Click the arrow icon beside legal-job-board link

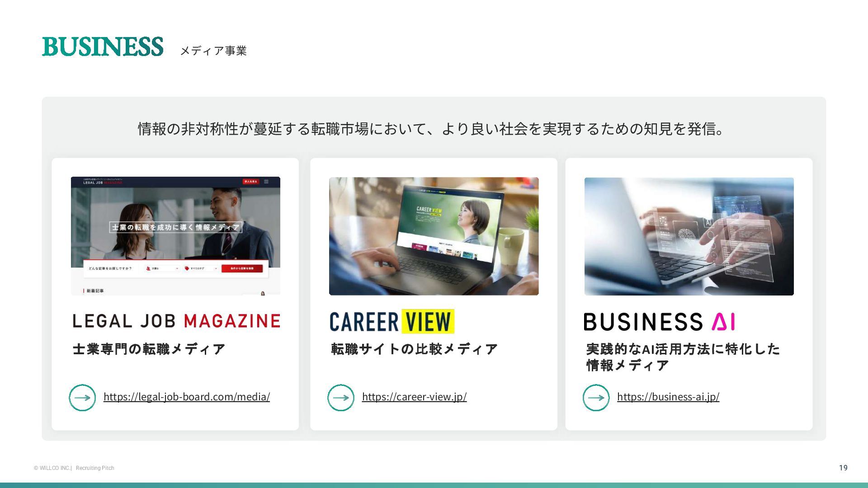click(x=82, y=398)
